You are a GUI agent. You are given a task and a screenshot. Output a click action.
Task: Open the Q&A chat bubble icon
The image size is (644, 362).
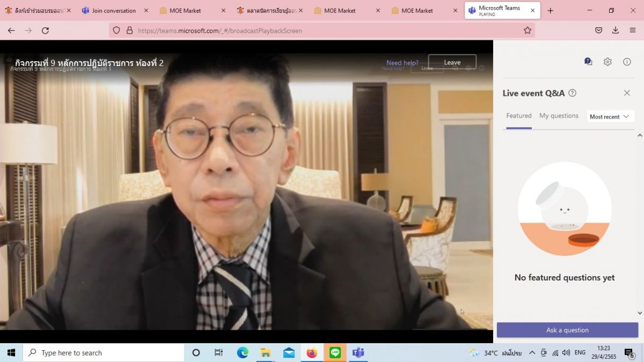point(588,62)
